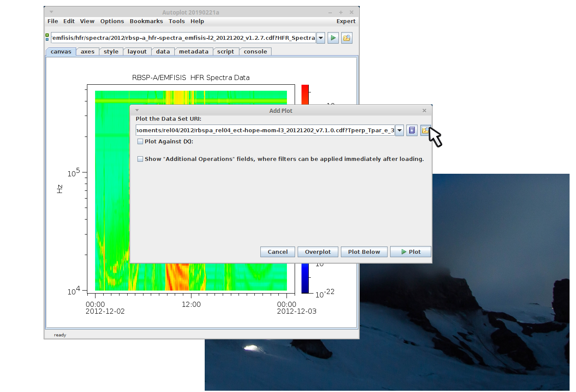Open the Add Plot dialog window menu triangle

point(137,110)
